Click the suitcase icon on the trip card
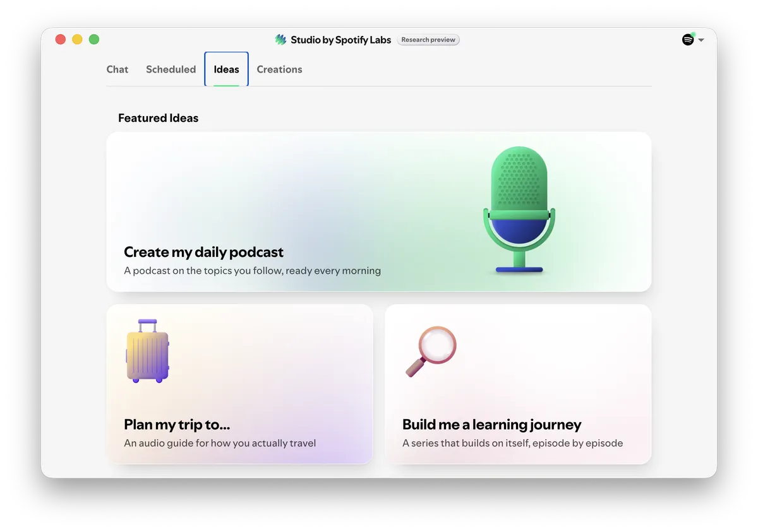Screen dimensions: 758x532 point(148,351)
